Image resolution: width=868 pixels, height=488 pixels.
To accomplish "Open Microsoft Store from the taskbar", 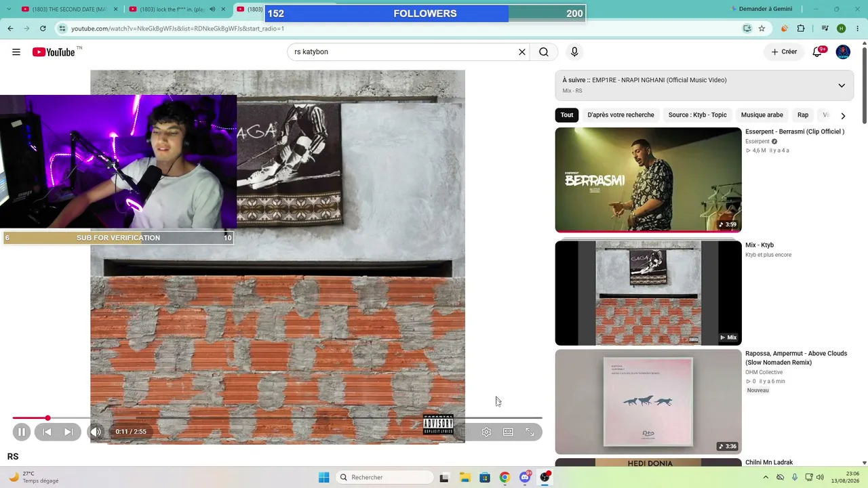I will pyautogui.click(x=485, y=477).
